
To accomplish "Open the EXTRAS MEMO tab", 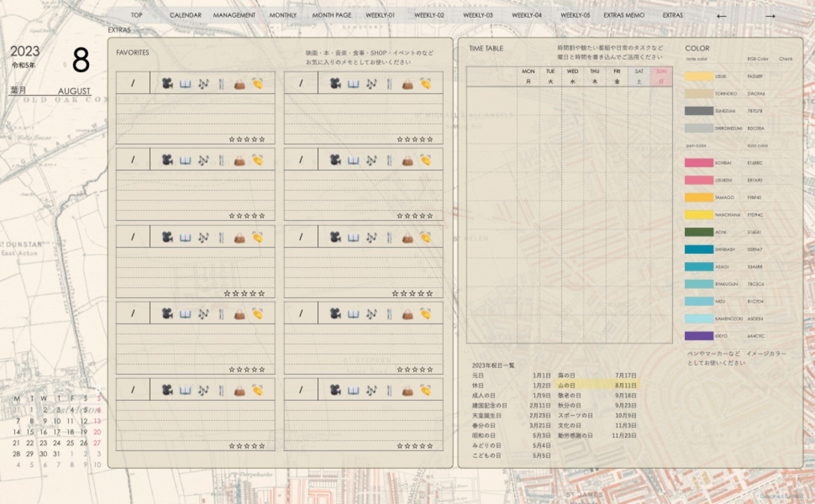I will (623, 15).
